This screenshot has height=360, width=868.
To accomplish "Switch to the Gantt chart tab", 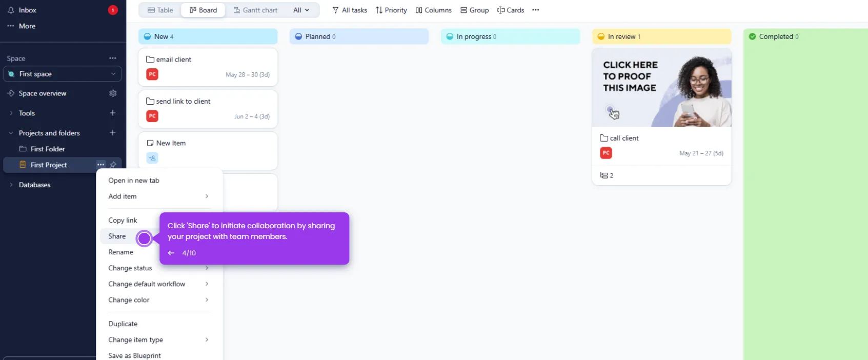I will [x=255, y=10].
